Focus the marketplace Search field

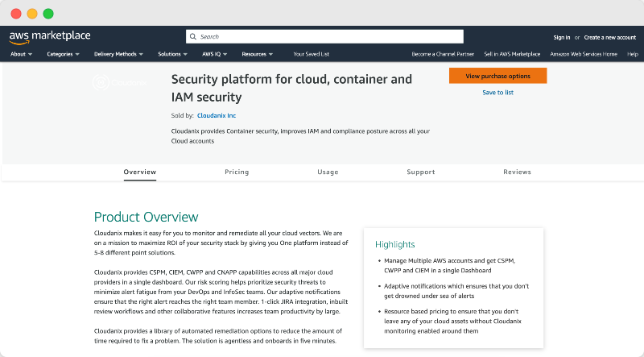324,36
